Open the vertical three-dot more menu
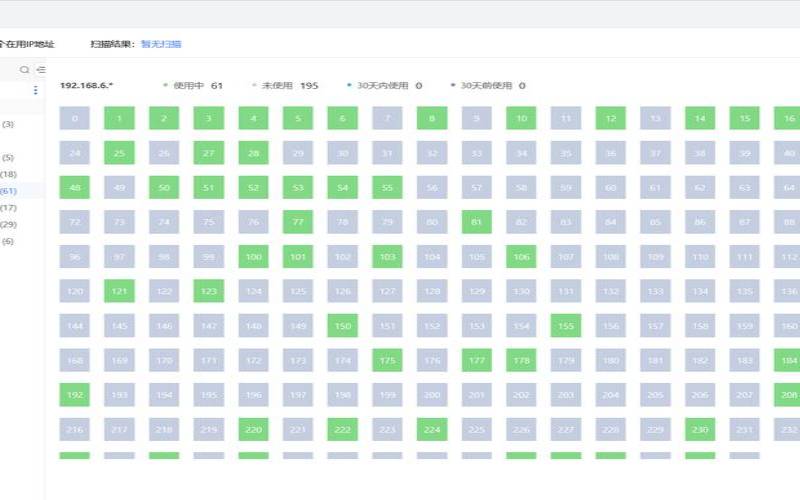Image resolution: width=800 pixels, height=500 pixels. coord(36,91)
